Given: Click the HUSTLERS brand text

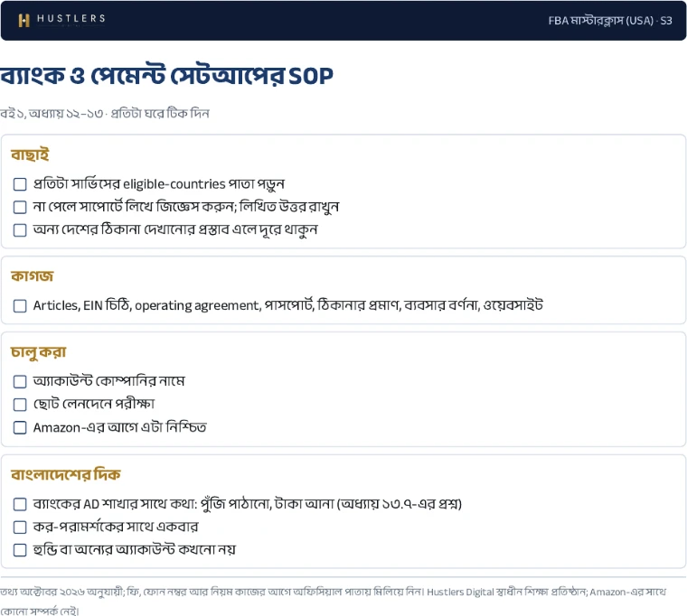Looking at the screenshot, I should 71,18.
